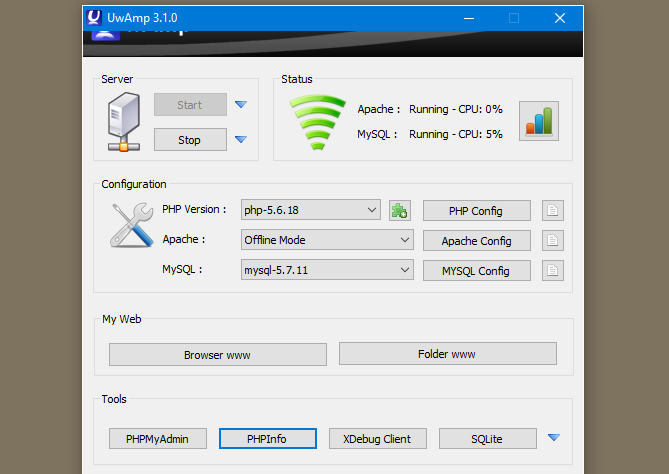The height and width of the screenshot is (474, 669).
Task: Click the Browser www button
Action: pos(218,355)
